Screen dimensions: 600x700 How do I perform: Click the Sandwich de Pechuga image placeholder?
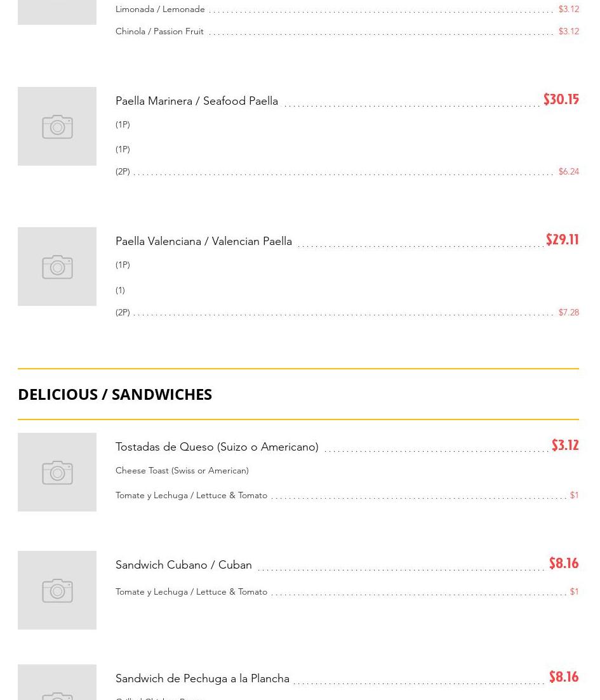[x=57, y=684]
